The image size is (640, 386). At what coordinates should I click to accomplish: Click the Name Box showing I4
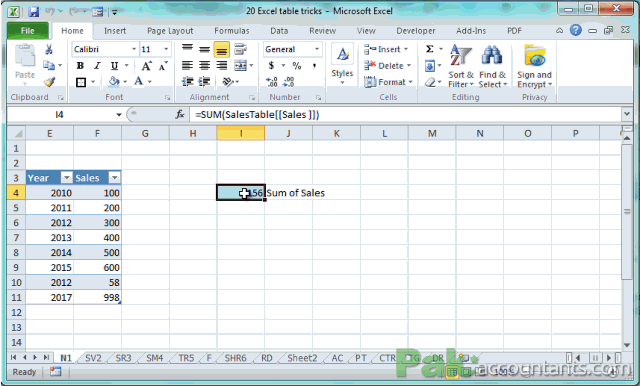click(60, 115)
